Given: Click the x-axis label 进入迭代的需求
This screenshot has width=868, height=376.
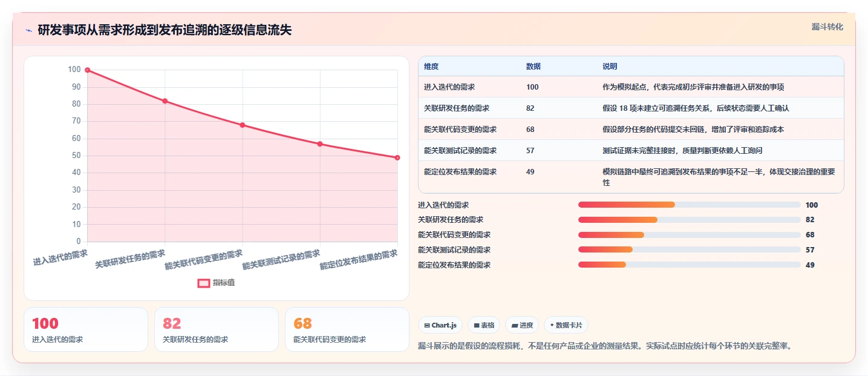Looking at the screenshot, I should point(60,258).
